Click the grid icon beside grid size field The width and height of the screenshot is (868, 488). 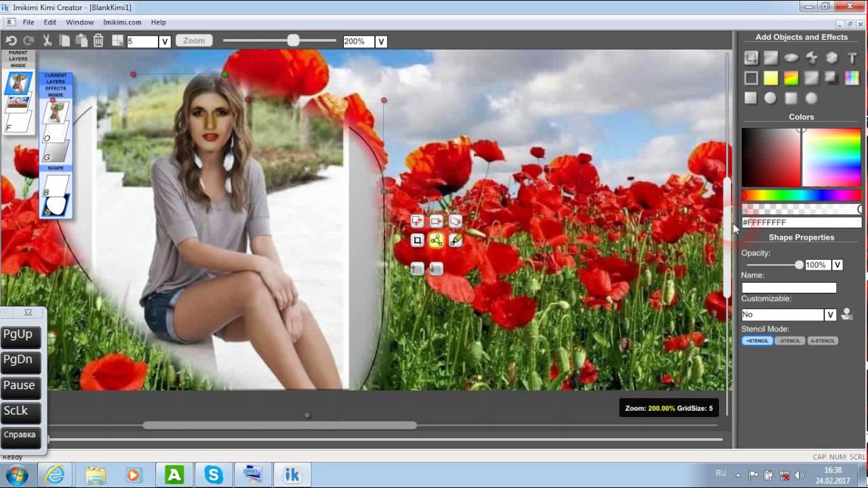[117, 41]
